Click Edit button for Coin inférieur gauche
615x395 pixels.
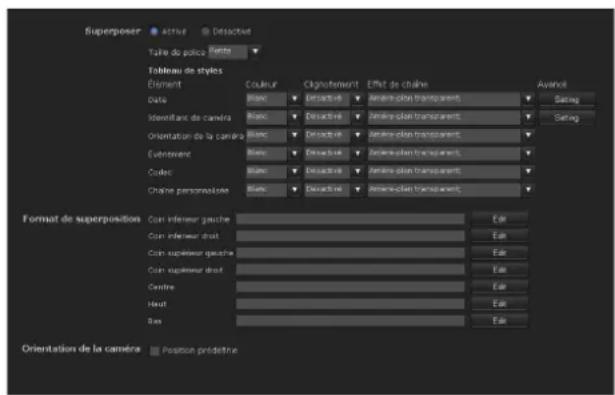(499, 219)
